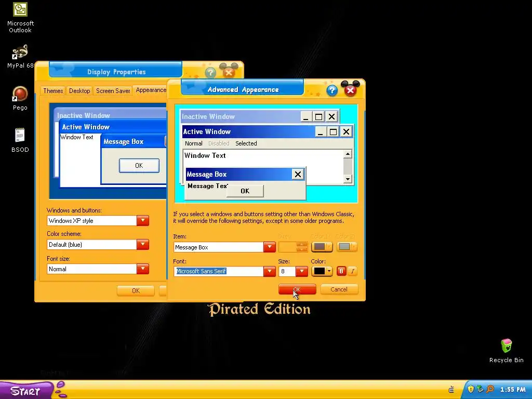Click preview menu item Normal
The image size is (532, 399).
click(193, 143)
